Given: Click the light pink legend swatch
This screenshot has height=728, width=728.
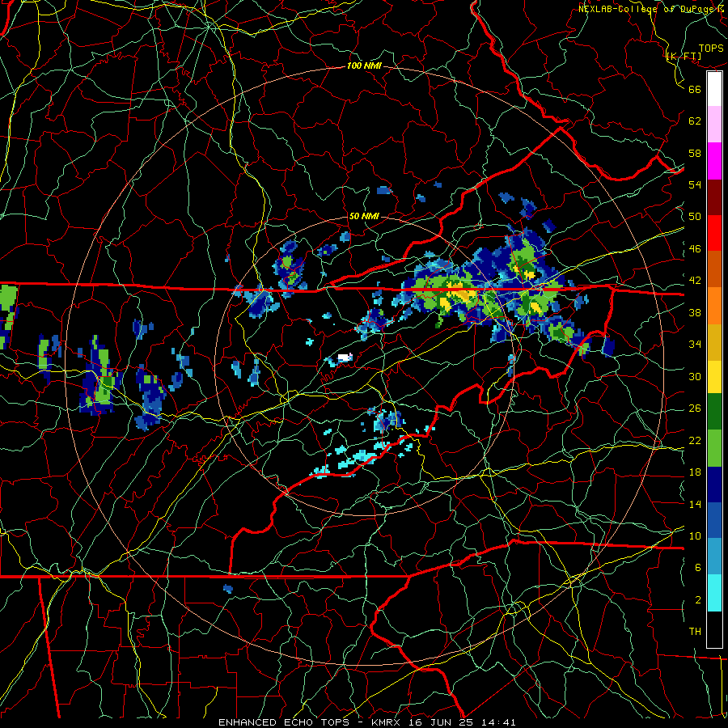Looking at the screenshot, I should pos(714,125).
